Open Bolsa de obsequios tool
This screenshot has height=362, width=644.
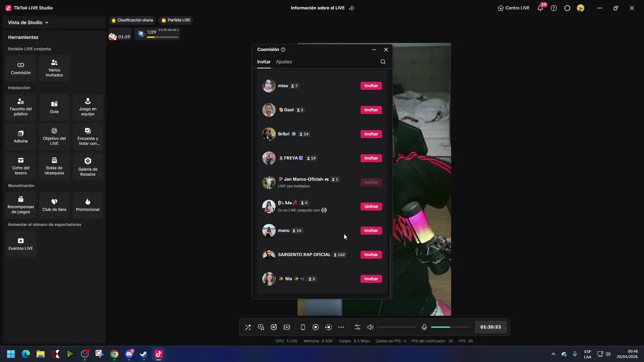click(54, 166)
